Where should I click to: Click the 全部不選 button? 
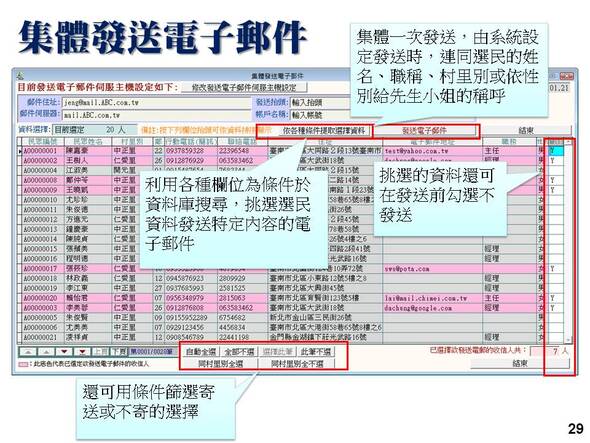tap(239, 352)
